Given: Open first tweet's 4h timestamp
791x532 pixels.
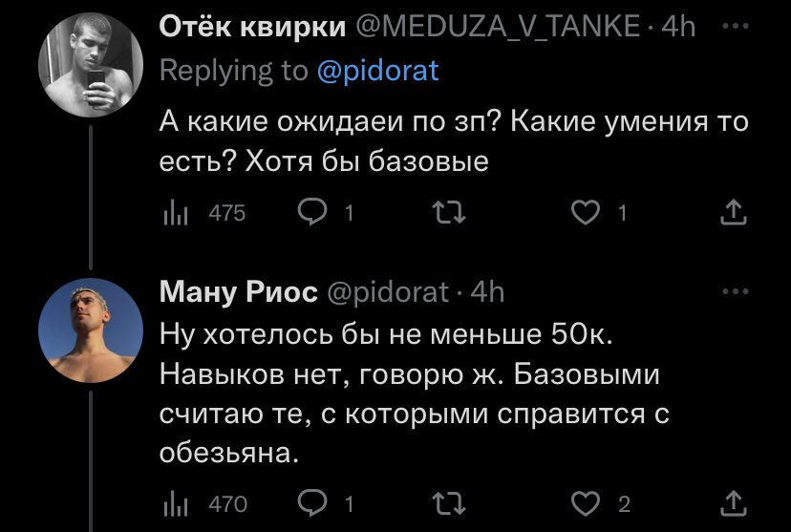Looking at the screenshot, I should [x=678, y=26].
